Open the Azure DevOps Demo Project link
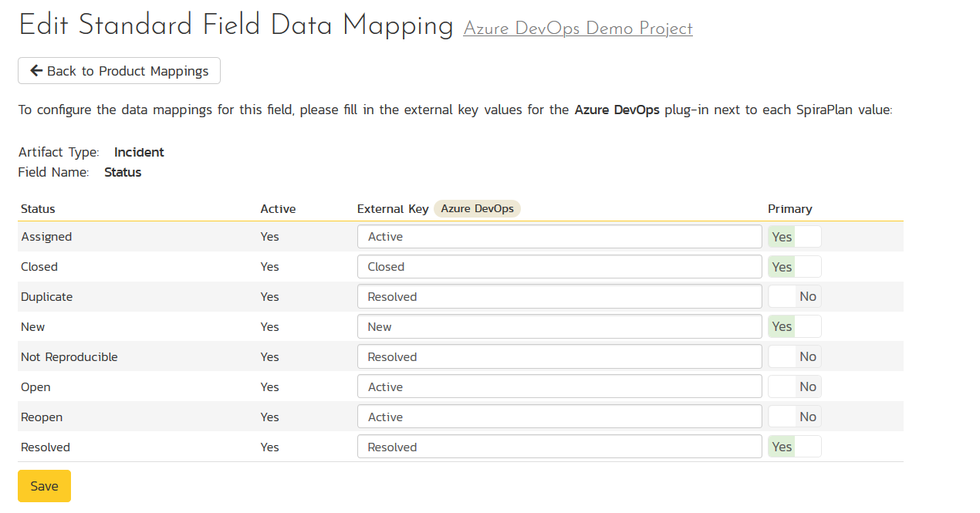 point(577,29)
